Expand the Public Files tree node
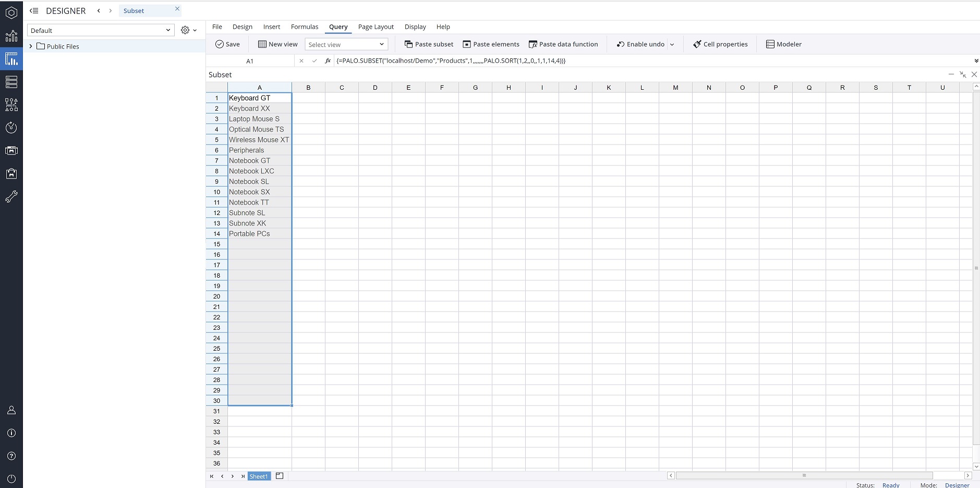 click(31, 46)
